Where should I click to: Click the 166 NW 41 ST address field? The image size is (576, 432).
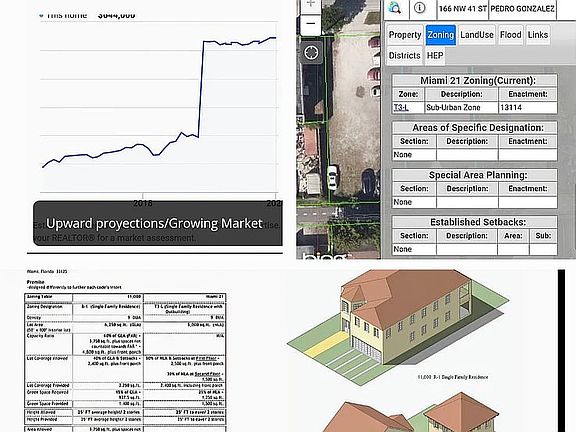pyautogui.click(x=462, y=9)
